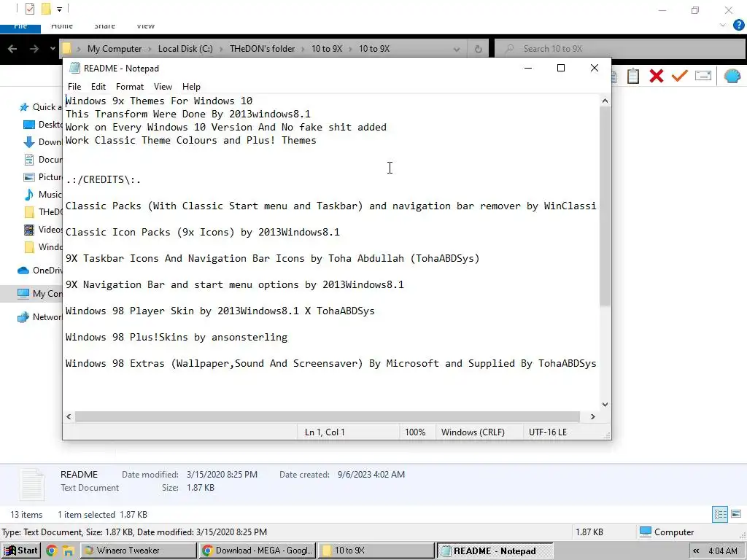747x560 pixels.
Task: Expand the chevron after THeDON's folder breadcrumb
Action: click(x=303, y=49)
